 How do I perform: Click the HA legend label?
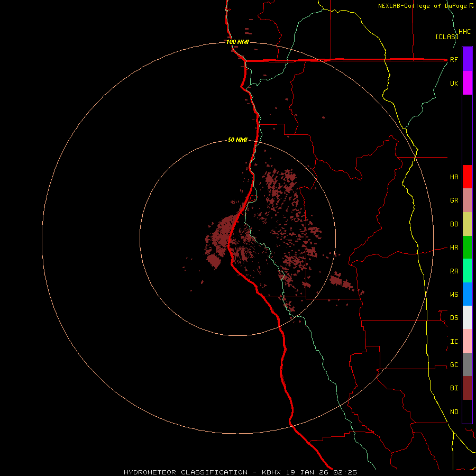pyautogui.click(x=454, y=177)
